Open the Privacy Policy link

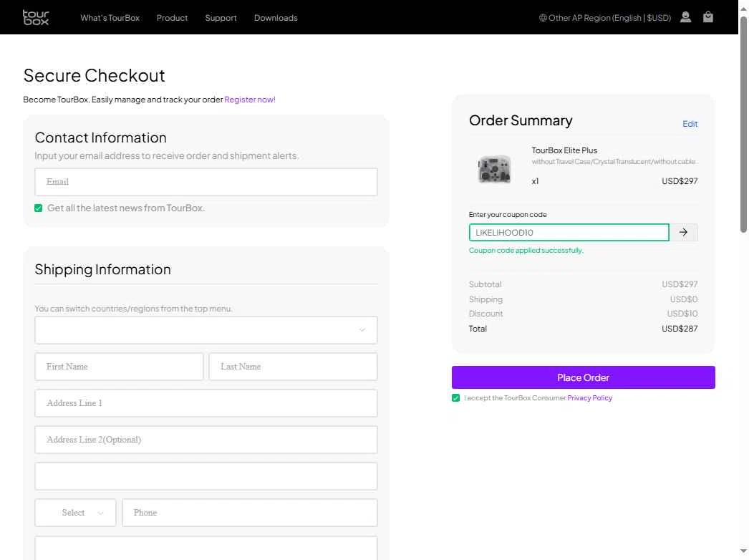[589, 397]
